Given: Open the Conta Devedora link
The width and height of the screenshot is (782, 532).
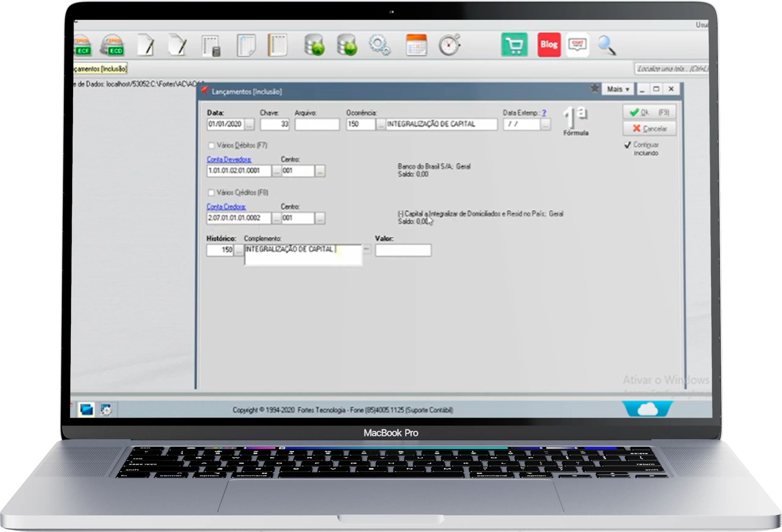Looking at the screenshot, I should click(229, 159).
